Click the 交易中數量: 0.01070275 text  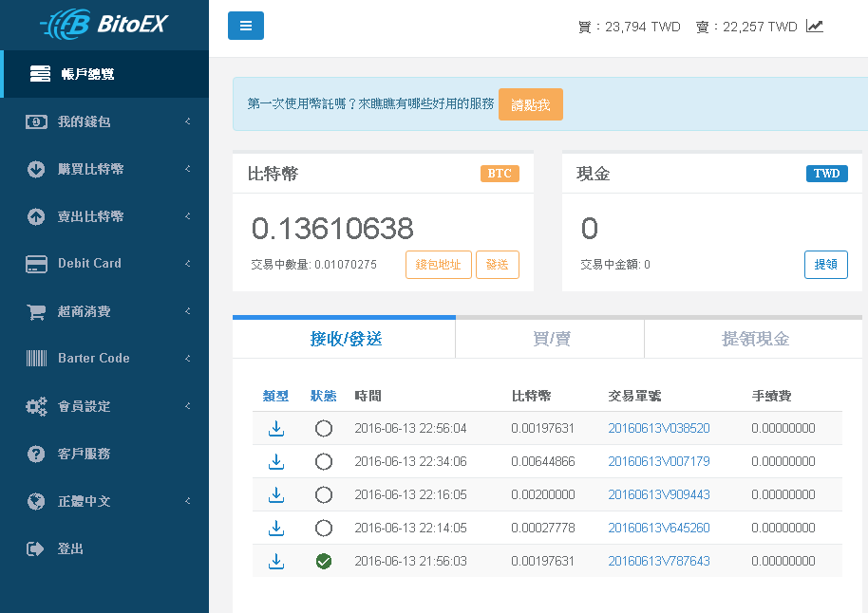[314, 265]
